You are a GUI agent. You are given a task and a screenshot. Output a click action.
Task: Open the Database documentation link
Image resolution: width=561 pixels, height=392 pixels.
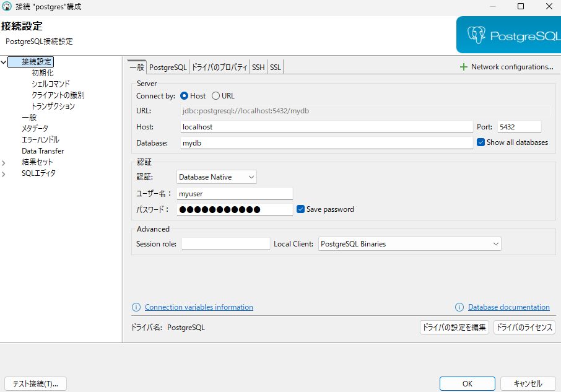pyautogui.click(x=508, y=307)
